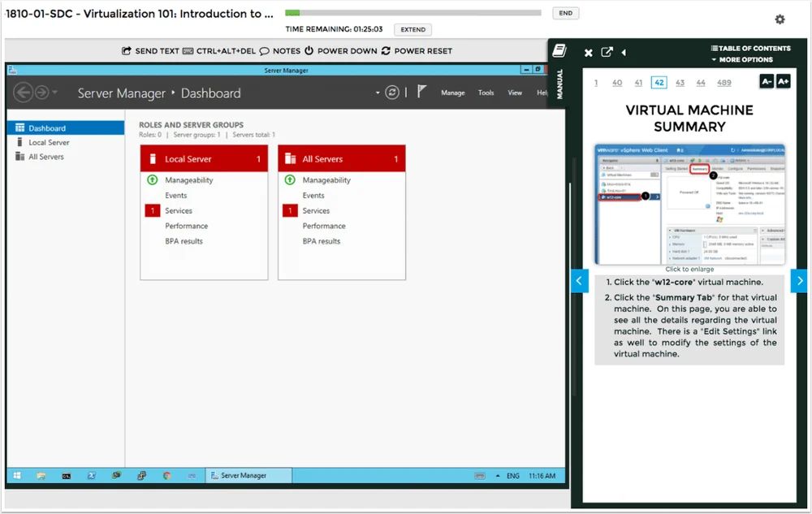This screenshot has height=514, width=812.
Task: Open Command Prompt from taskbar
Action: click(67, 476)
